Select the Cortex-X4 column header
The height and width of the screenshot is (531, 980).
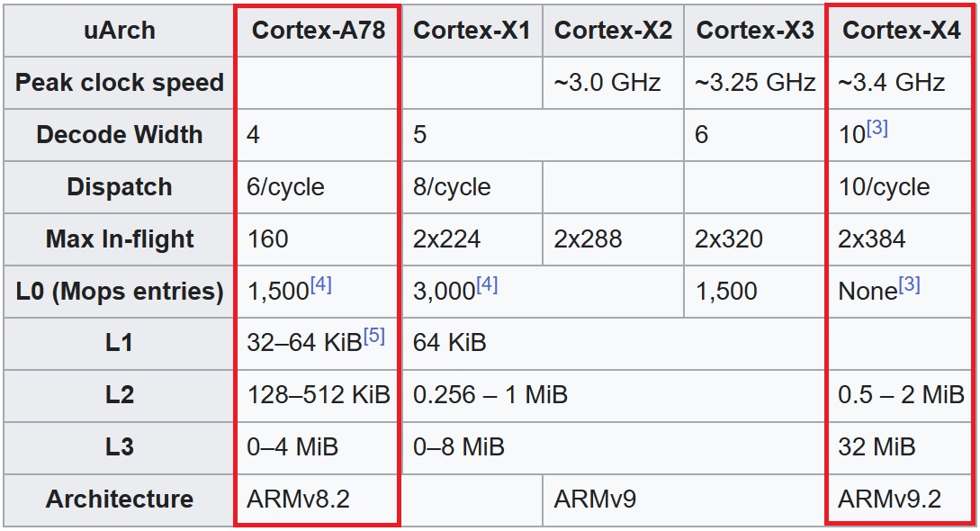(x=901, y=30)
